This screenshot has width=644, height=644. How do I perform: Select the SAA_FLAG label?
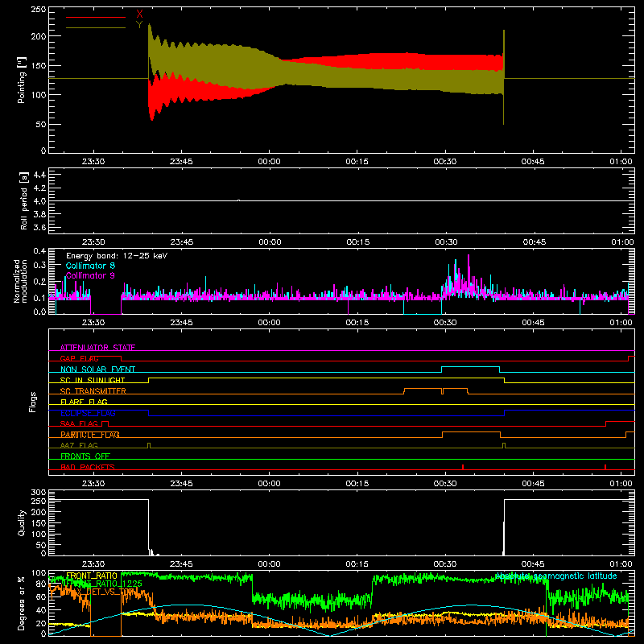[79, 423]
